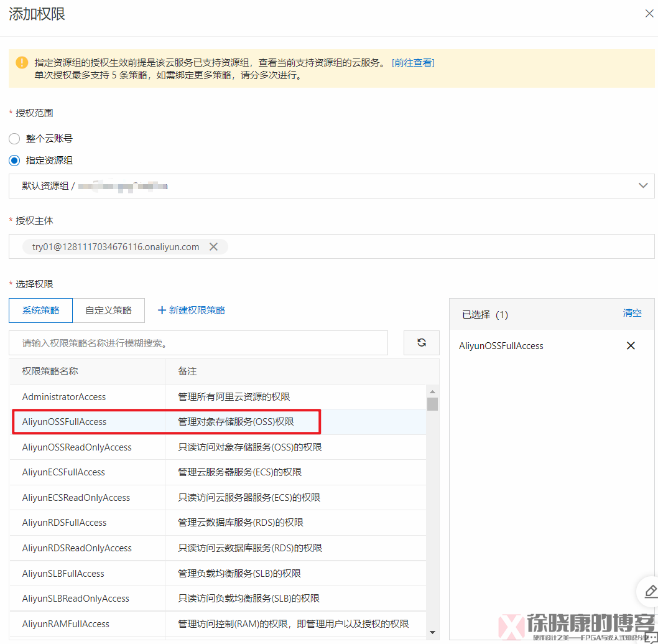This screenshot has width=658, height=644.
Task: Switch to 系统策略 tab
Action: [40, 310]
